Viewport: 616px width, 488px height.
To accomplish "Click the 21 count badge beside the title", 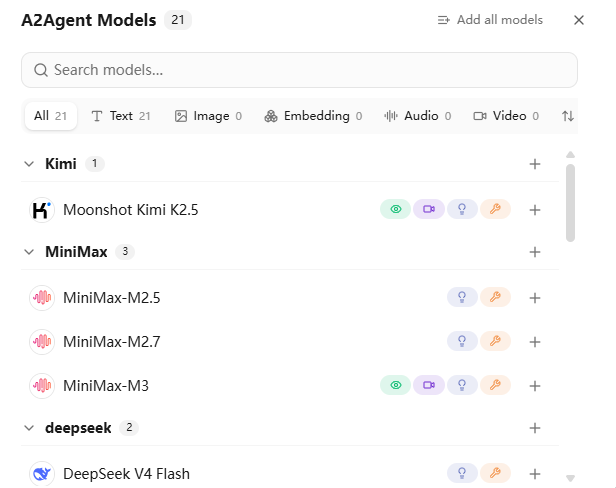I will click(178, 20).
